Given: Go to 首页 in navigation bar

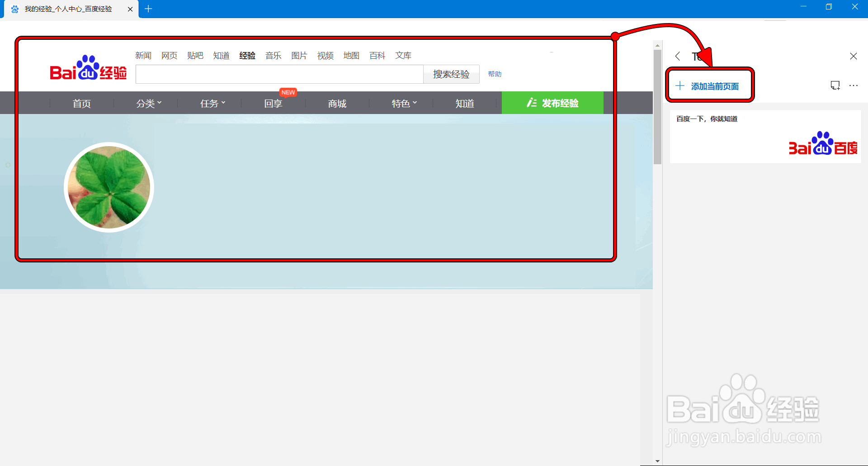Looking at the screenshot, I should [82, 104].
